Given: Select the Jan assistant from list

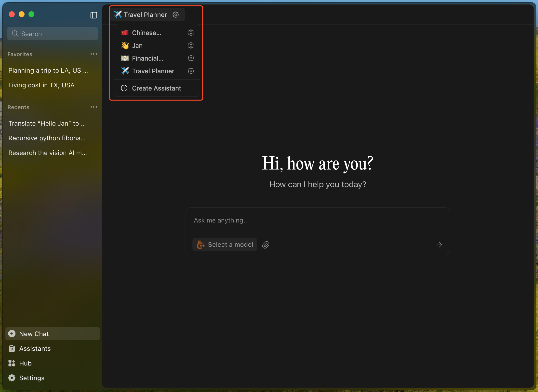Looking at the screenshot, I should [137, 46].
